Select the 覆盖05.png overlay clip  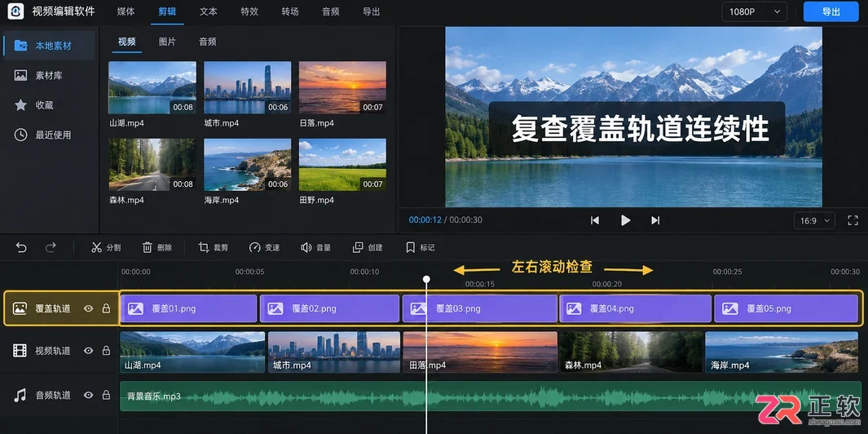[x=786, y=308]
